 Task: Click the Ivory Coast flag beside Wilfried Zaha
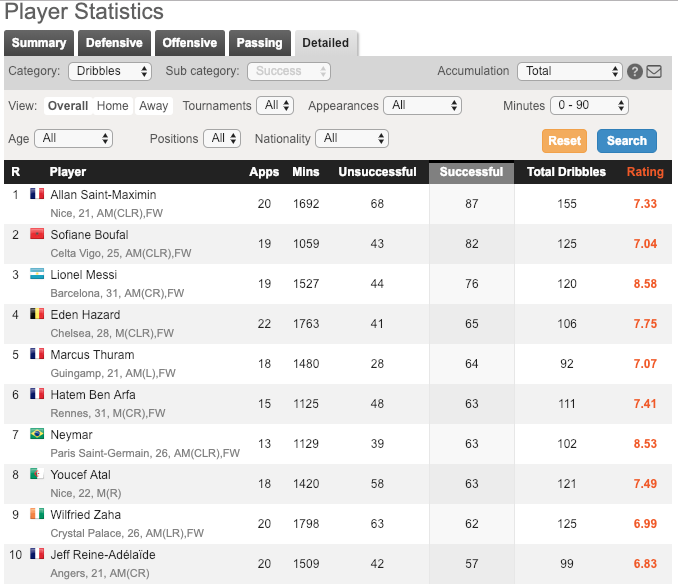(38, 514)
